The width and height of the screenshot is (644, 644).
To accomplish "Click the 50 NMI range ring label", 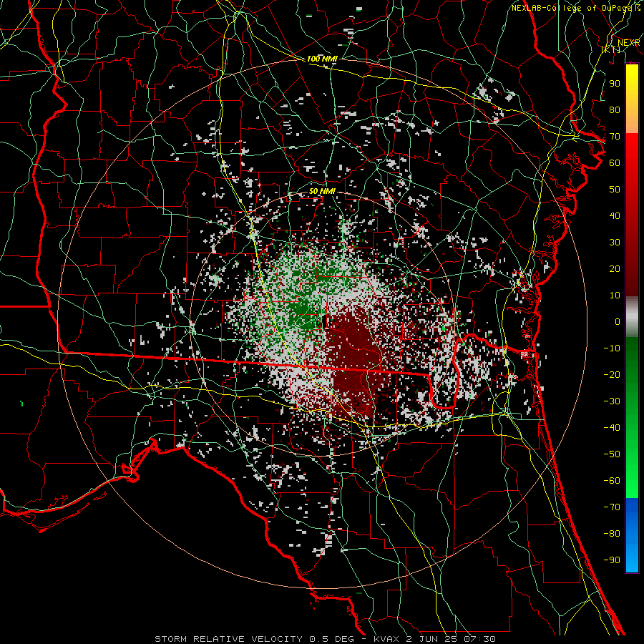I will 322,191.
